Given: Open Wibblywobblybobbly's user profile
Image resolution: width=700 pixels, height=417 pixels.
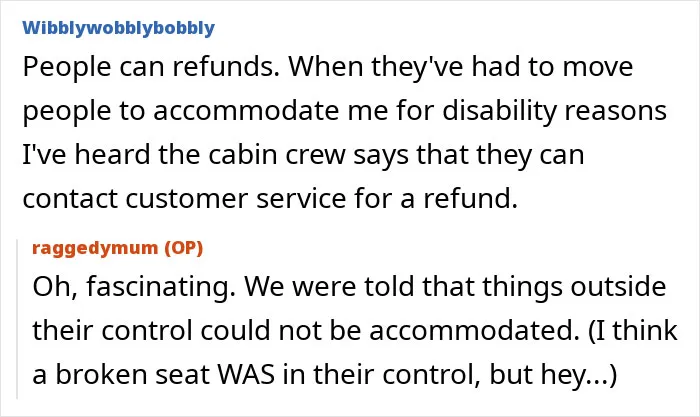Looking at the screenshot, I should 118,28.
